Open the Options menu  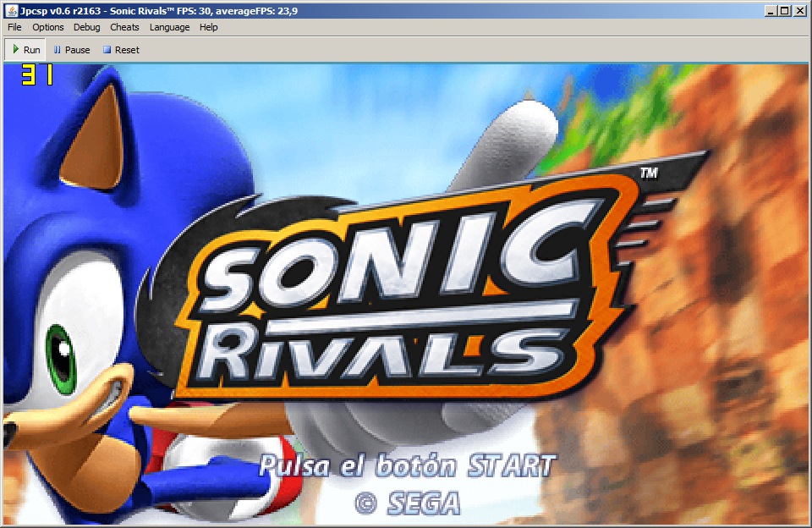click(x=48, y=27)
